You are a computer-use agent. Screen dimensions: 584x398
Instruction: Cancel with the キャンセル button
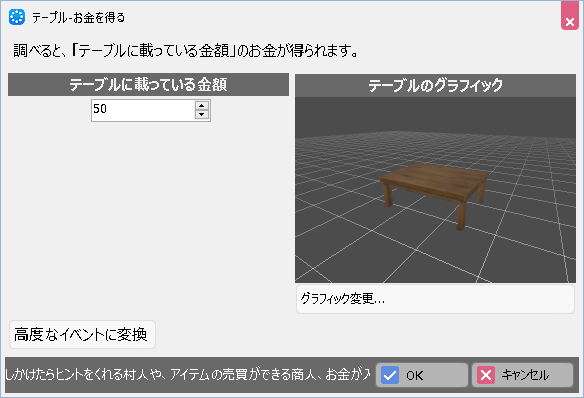(522, 375)
